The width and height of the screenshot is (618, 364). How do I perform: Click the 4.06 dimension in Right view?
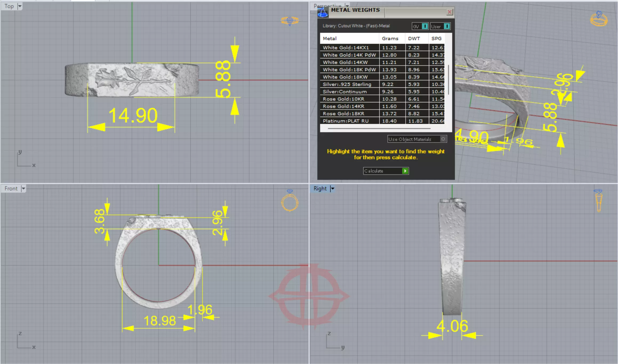[452, 326]
